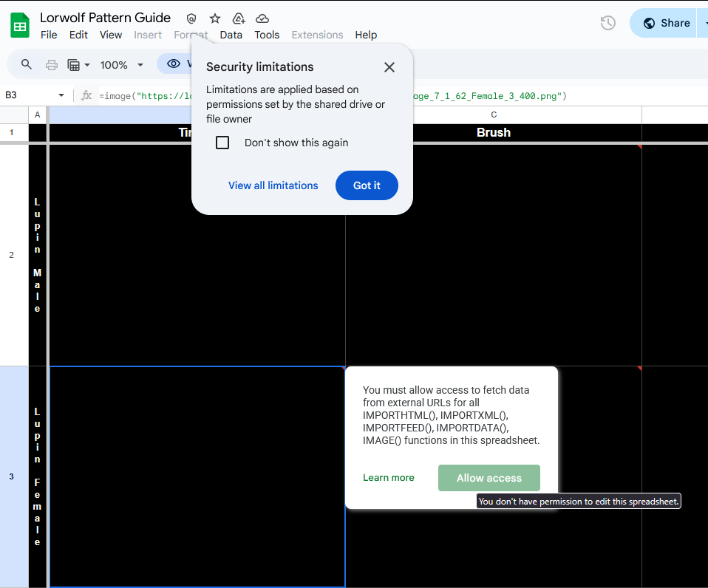Check the cloud document status icon
708x588 pixels.
(262, 18)
